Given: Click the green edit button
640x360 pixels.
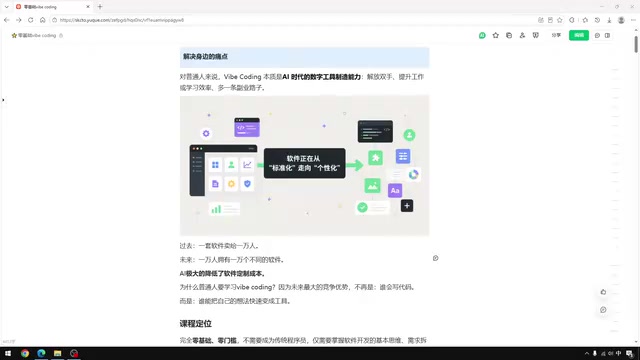Looking at the screenshot, I should coord(579,36).
